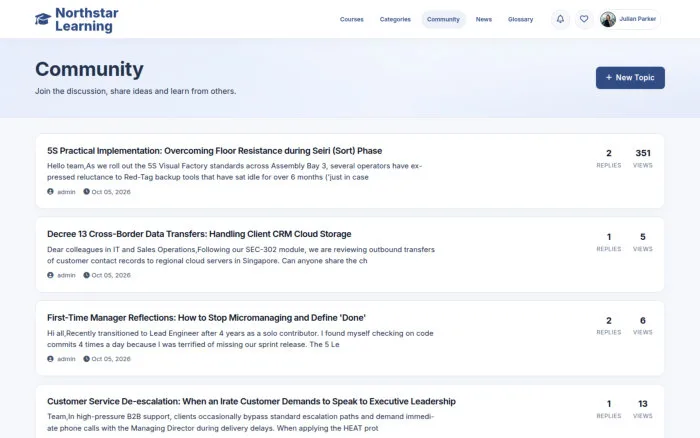Screen dimensions: 700x438
Task: Open topic Decree 13 Cross-Border Data Transfers
Action: [199, 234]
